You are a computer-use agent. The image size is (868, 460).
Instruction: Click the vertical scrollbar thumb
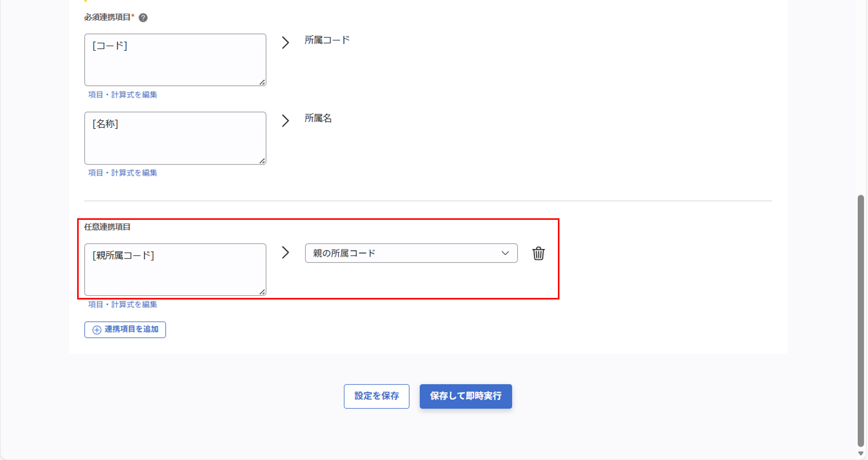click(x=861, y=320)
